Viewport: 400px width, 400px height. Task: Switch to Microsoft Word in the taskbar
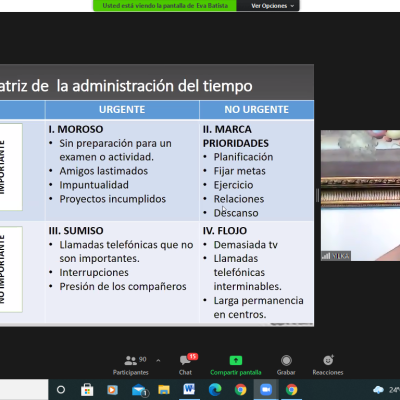189,389
